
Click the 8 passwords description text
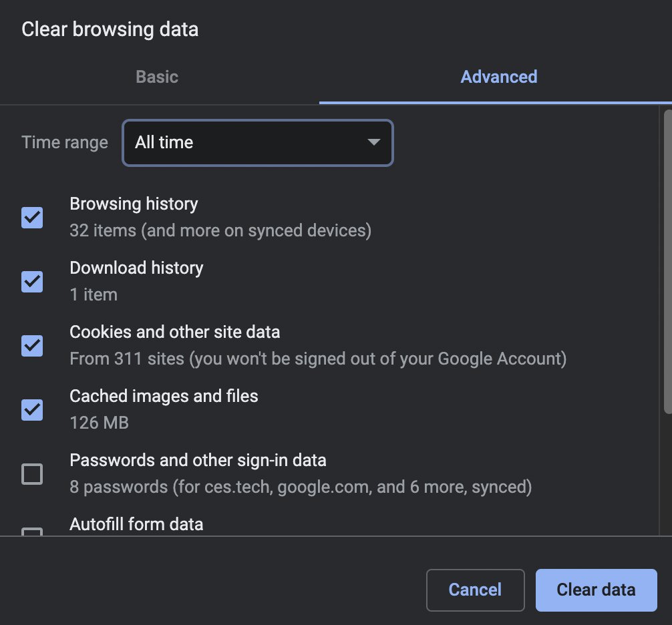(x=301, y=487)
